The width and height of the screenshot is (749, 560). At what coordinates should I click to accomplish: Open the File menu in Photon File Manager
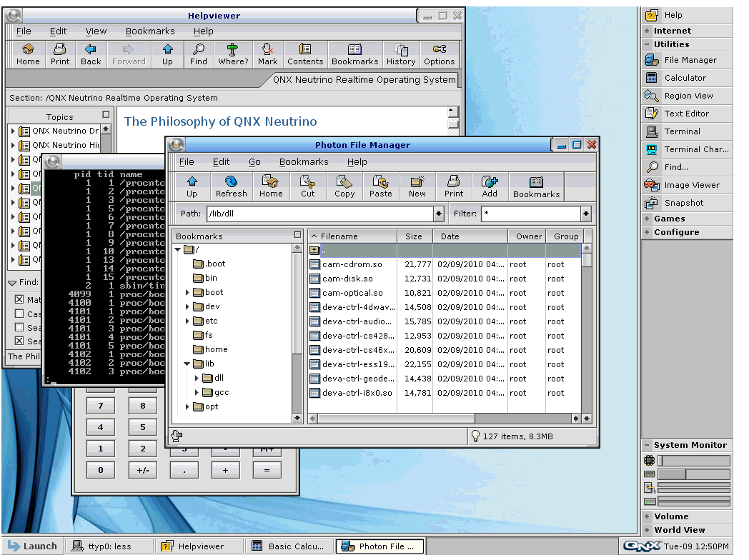(x=187, y=162)
